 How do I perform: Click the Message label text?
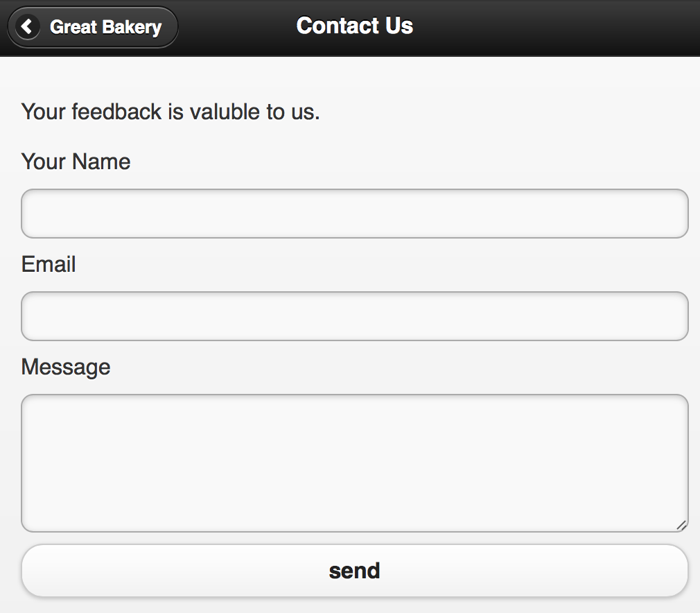[66, 367]
